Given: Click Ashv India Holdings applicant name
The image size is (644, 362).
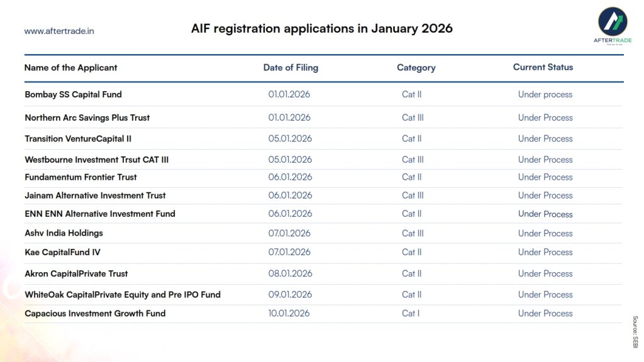Looking at the screenshot, I should pyautogui.click(x=64, y=233).
